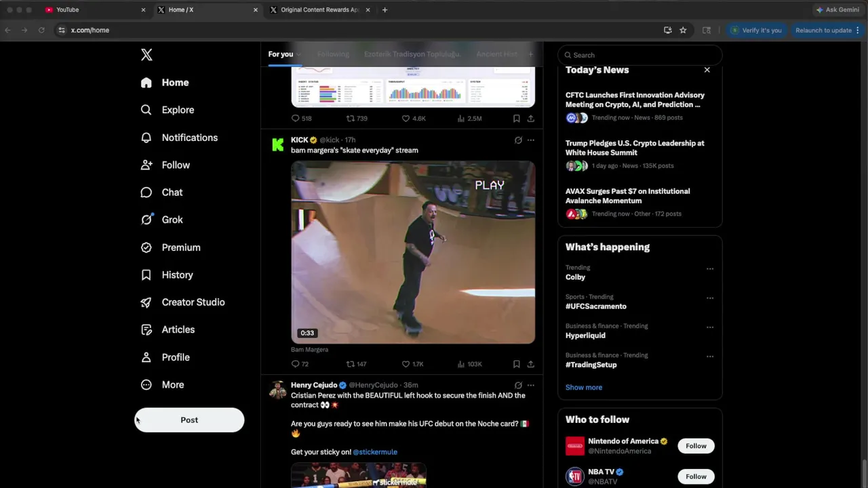This screenshot has height=488, width=868.
Task: Reply to the post with 518 replies
Action: (301, 119)
